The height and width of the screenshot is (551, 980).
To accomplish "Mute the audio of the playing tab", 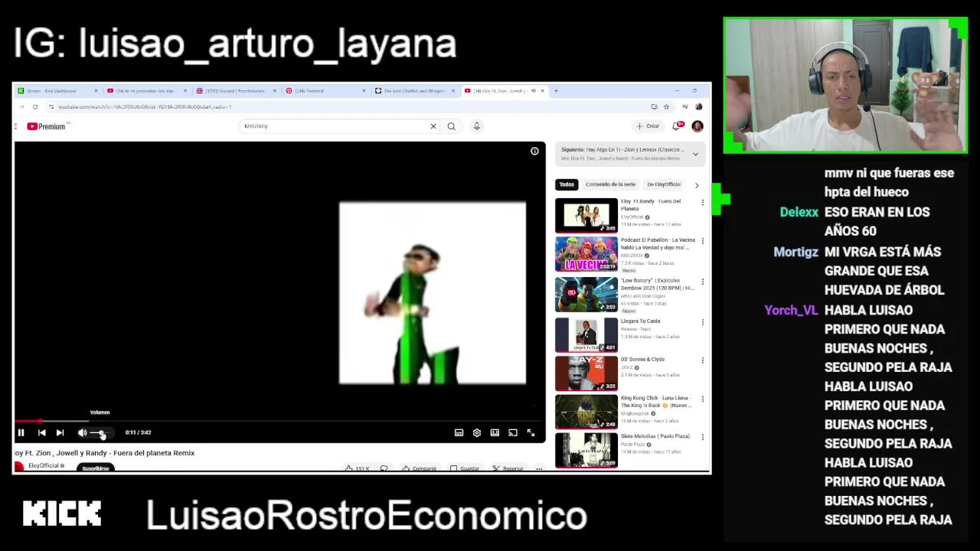I will pyautogui.click(x=533, y=91).
